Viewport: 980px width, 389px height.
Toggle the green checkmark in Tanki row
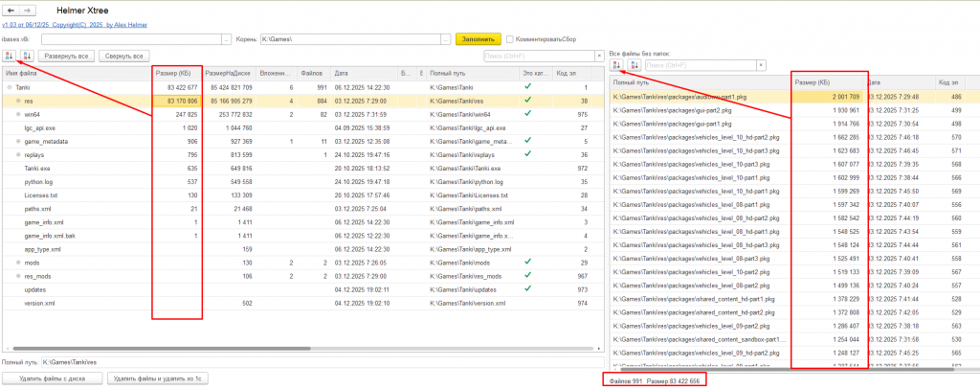point(527,86)
